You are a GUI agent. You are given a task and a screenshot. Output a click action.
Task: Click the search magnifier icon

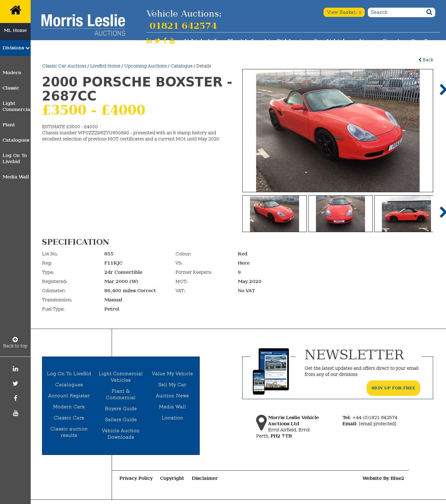(x=429, y=12)
